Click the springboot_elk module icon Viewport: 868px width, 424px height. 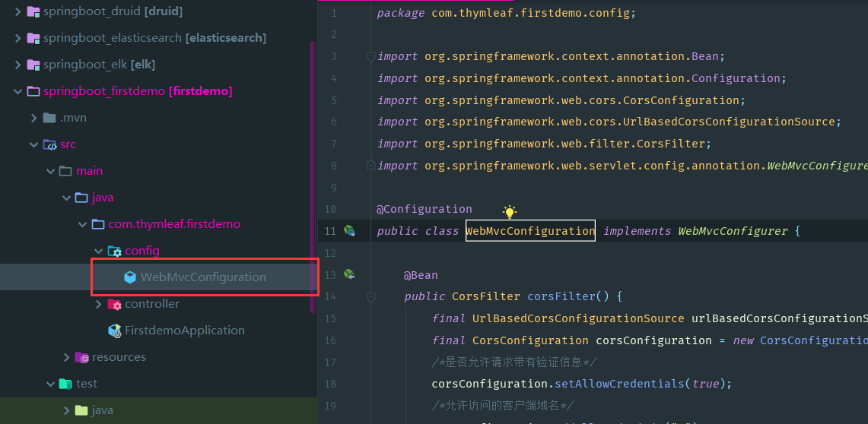[33, 65]
